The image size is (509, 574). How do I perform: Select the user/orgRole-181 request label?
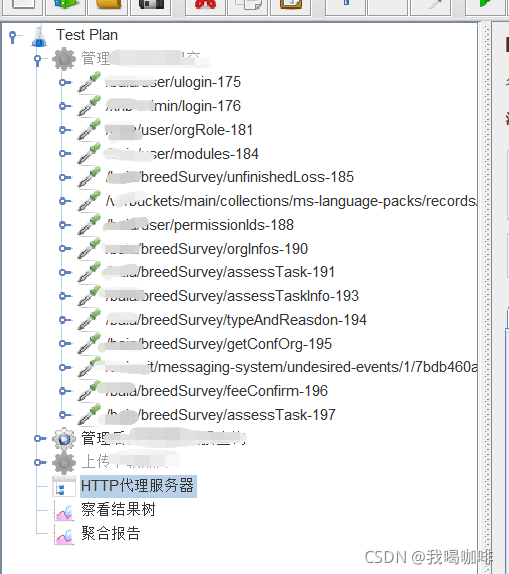click(x=179, y=130)
